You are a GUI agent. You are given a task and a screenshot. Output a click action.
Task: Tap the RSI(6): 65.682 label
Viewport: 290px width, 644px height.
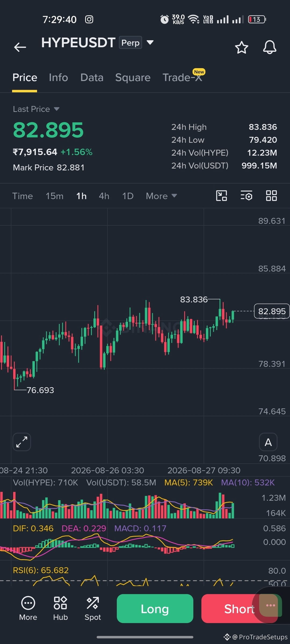point(41,570)
